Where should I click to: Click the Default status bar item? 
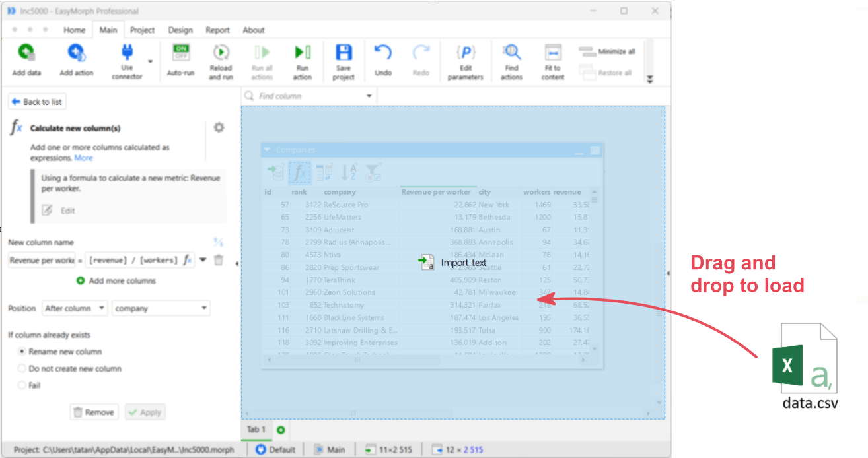275,449
